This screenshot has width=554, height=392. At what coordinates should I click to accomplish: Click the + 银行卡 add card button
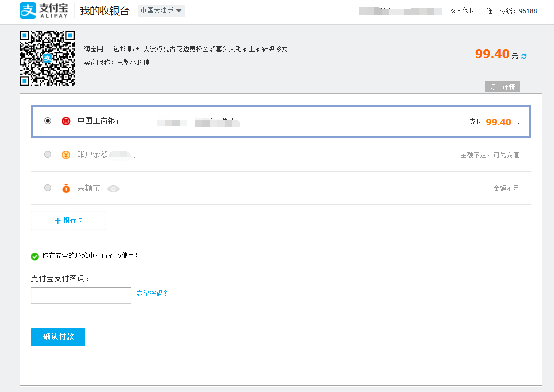coord(68,221)
